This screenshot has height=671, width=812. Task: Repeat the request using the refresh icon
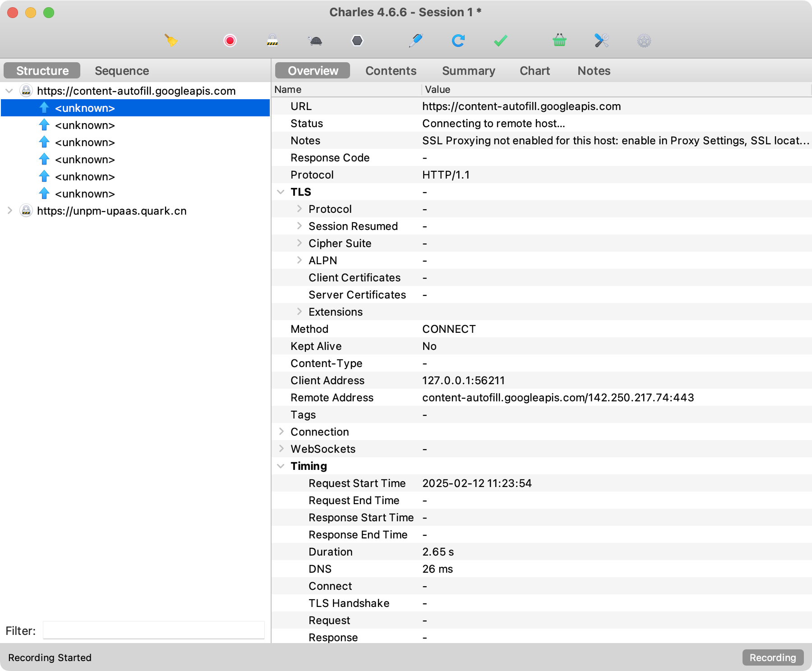[x=458, y=41]
